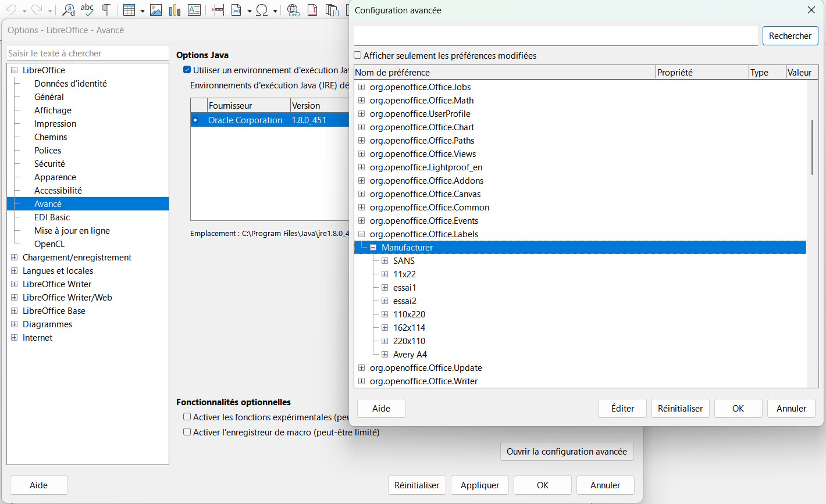Open Find and Replace magnifier icon
This screenshot has height=504, width=826.
tap(69, 10)
